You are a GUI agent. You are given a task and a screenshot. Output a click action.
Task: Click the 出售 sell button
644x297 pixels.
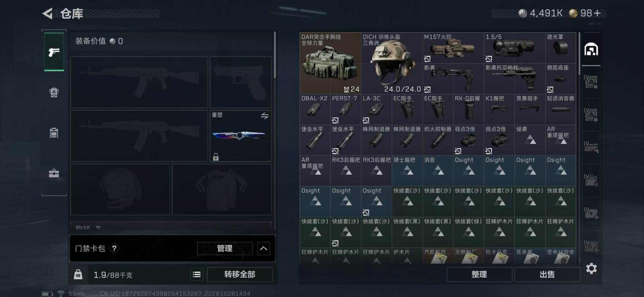547,274
